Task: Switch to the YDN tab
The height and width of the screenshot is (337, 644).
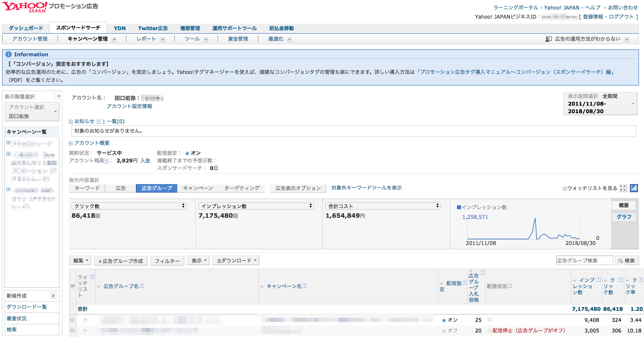Action: pos(120,28)
